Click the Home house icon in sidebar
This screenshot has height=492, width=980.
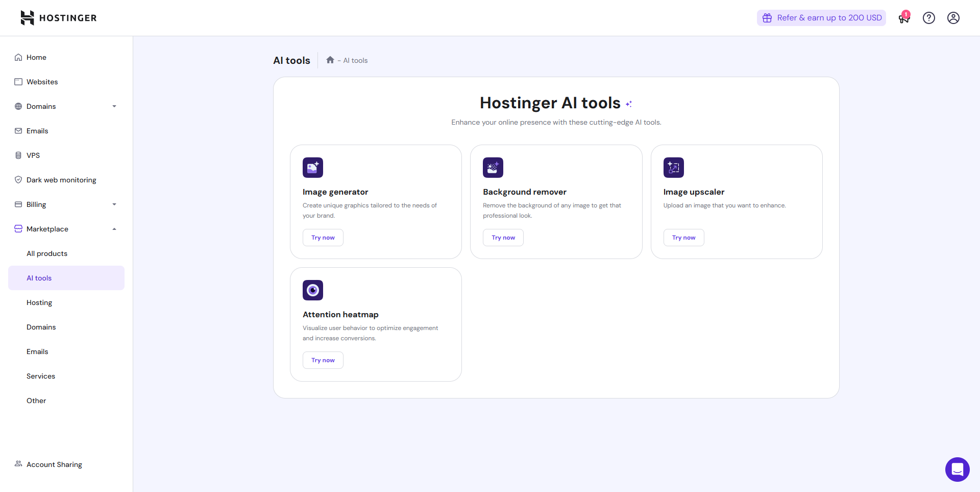tap(18, 57)
